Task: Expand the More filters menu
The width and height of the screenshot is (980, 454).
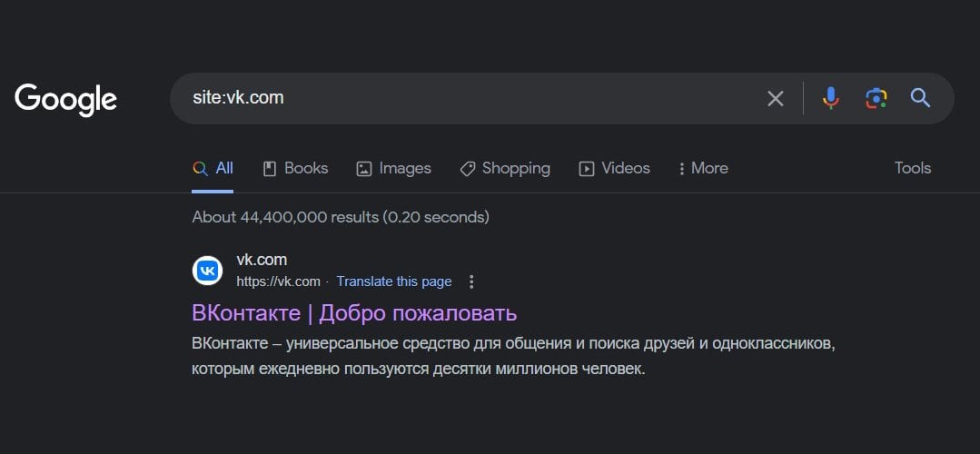Action: [703, 169]
